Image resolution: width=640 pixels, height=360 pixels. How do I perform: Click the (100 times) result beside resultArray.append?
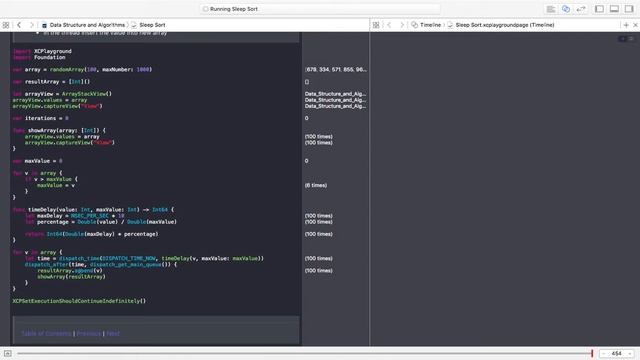coord(319,271)
